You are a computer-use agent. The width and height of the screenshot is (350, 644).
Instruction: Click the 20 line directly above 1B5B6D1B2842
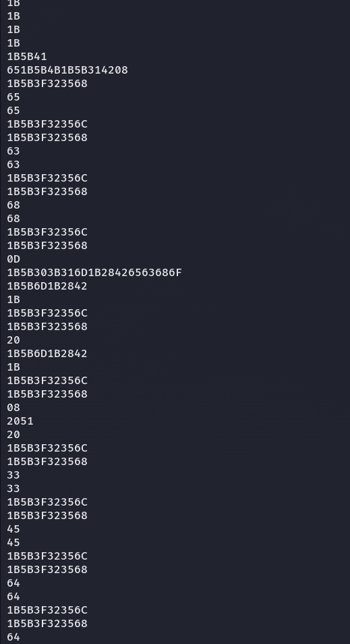click(x=13, y=340)
